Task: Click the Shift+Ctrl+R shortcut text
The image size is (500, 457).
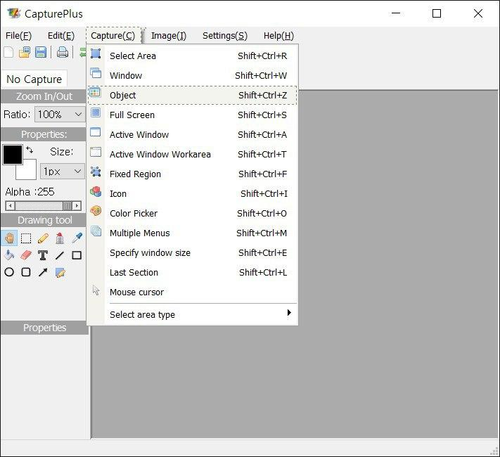Action: 262,56
